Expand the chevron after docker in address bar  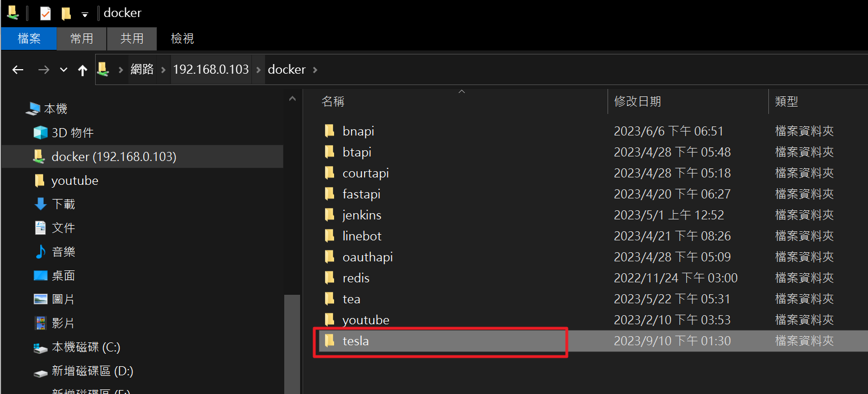tap(315, 70)
